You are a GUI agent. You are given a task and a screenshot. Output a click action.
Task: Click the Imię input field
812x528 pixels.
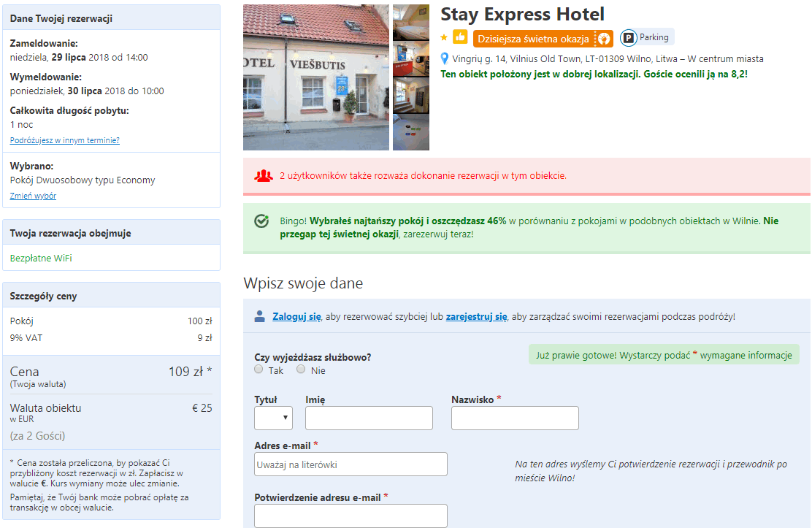(369, 418)
